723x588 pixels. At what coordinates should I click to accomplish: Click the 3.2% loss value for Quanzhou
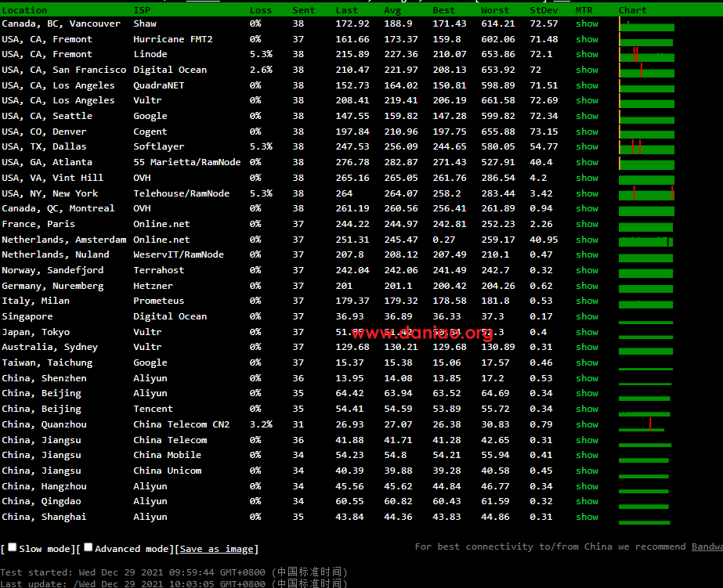point(261,424)
